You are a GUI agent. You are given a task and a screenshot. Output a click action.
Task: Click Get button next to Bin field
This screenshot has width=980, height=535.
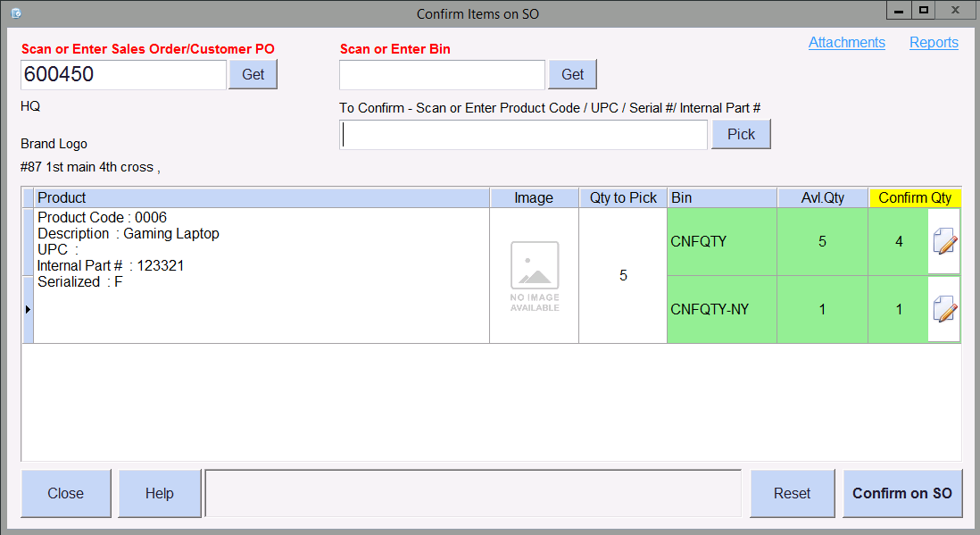[572, 75]
